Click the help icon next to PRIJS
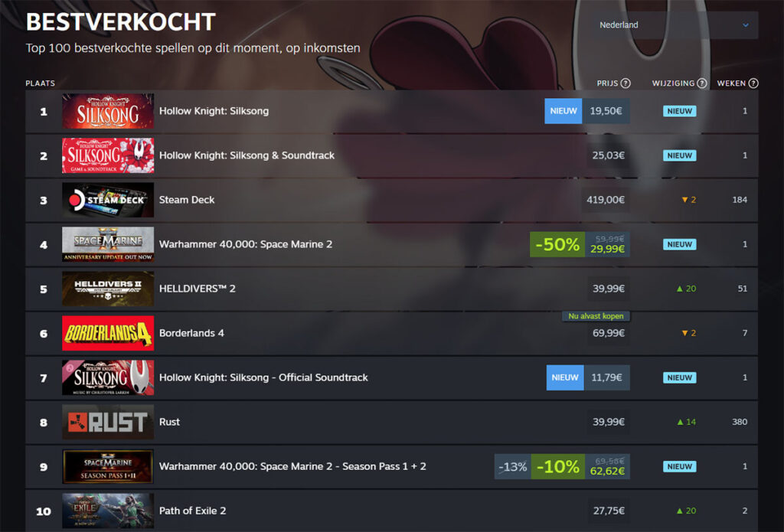The image size is (784, 532). click(626, 83)
